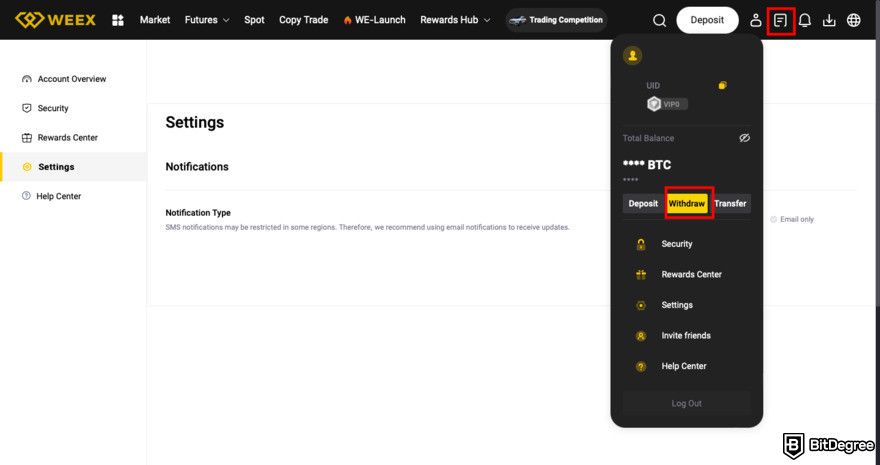Open the Trading Competition banner
The width and height of the screenshot is (880, 465).
point(556,20)
